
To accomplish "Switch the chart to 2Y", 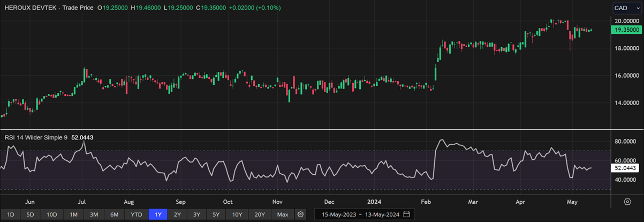I will coord(177,214).
